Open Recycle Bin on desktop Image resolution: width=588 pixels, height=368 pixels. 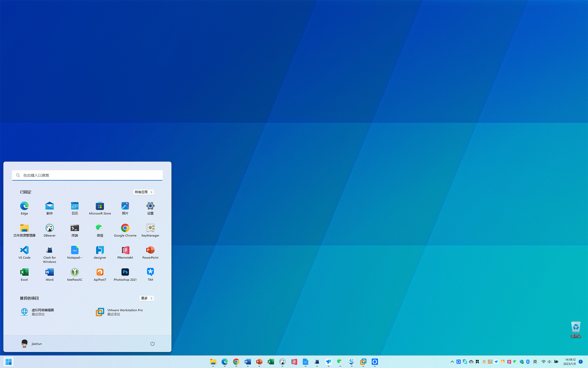pos(575,329)
